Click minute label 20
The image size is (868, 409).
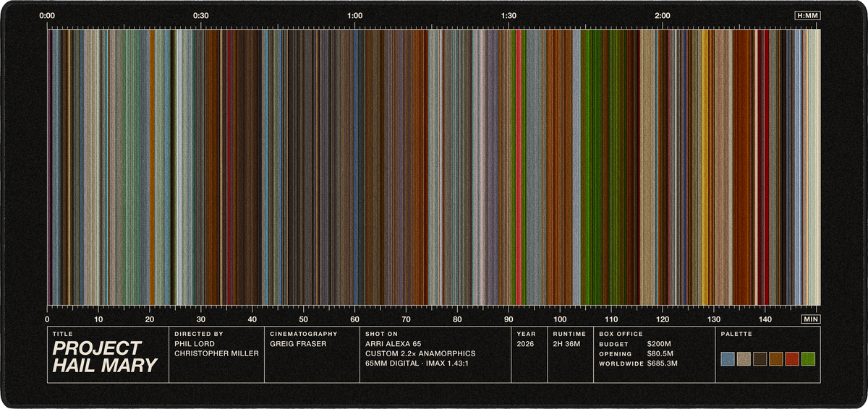150,319
